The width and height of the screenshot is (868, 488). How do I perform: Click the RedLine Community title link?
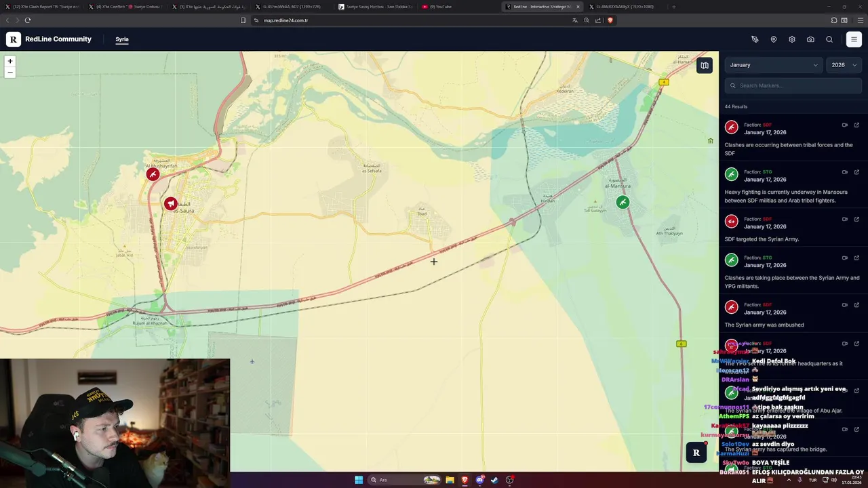(x=58, y=39)
